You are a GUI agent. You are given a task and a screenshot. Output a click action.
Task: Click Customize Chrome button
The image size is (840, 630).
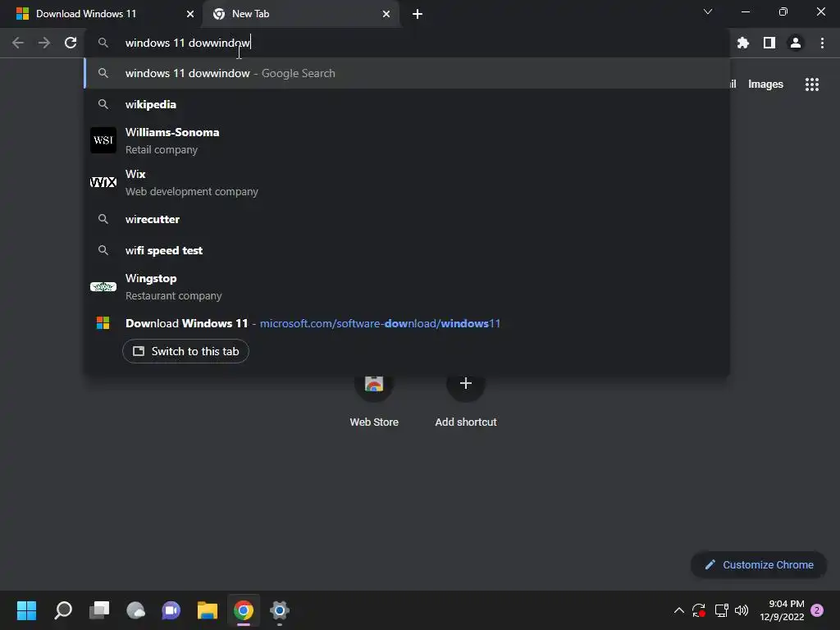point(759,564)
